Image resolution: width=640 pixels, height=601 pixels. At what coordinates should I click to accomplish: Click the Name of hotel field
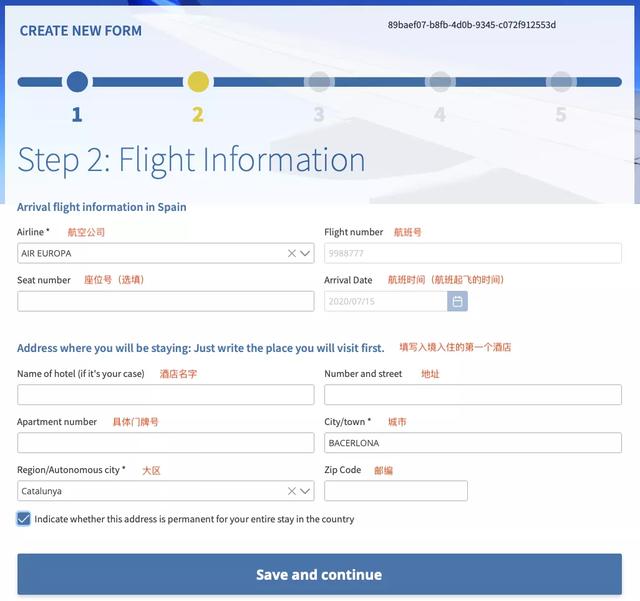[x=166, y=395]
